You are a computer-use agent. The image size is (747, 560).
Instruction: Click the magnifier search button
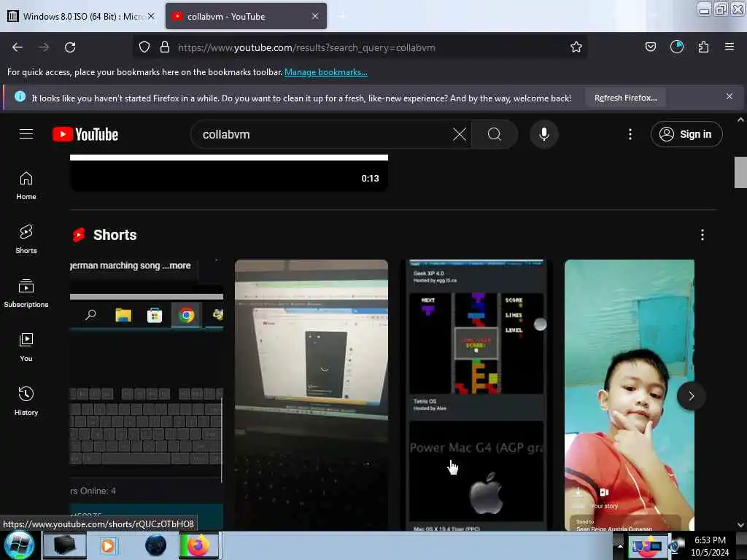495,134
